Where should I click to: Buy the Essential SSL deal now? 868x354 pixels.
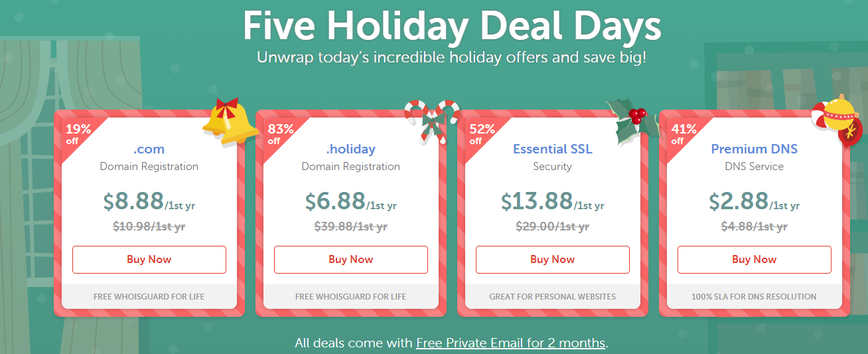pos(553,260)
